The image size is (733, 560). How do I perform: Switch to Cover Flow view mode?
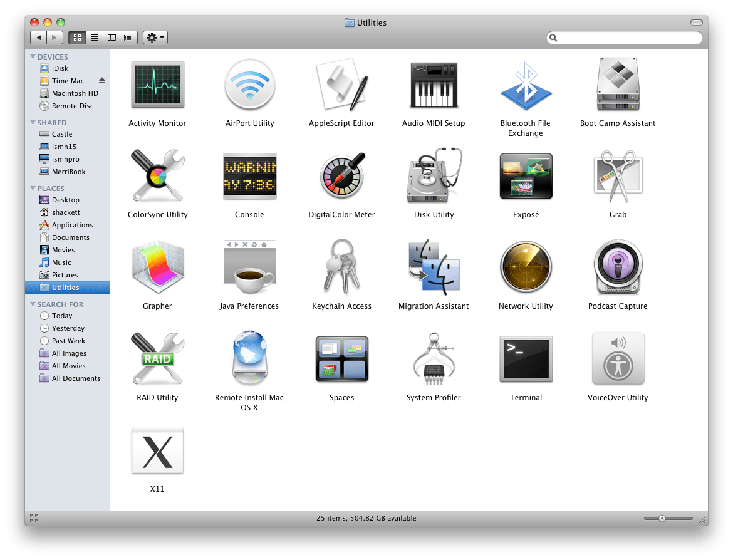point(128,38)
